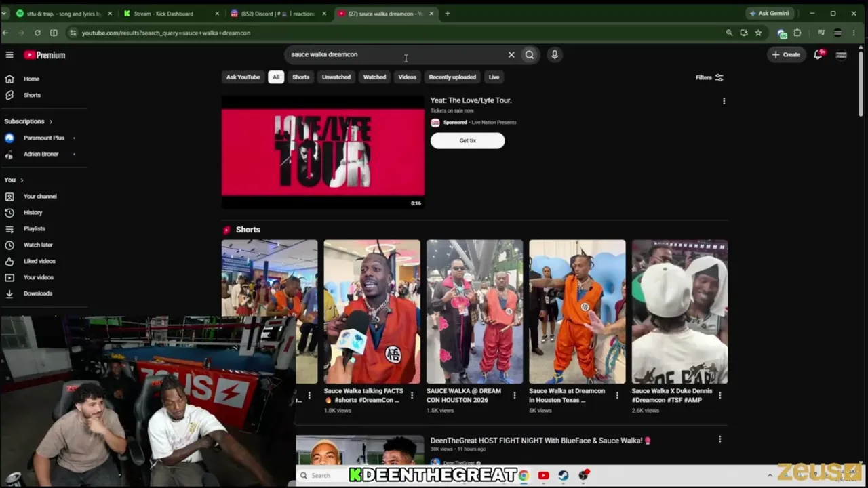Viewport: 868px width, 488px height.
Task: Switch to the stfu & trap song lyrics tab
Action: click(x=64, y=14)
